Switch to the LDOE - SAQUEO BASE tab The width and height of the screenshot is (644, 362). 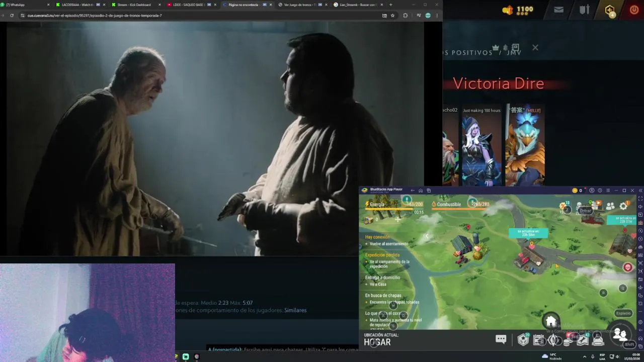click(191, 5)
